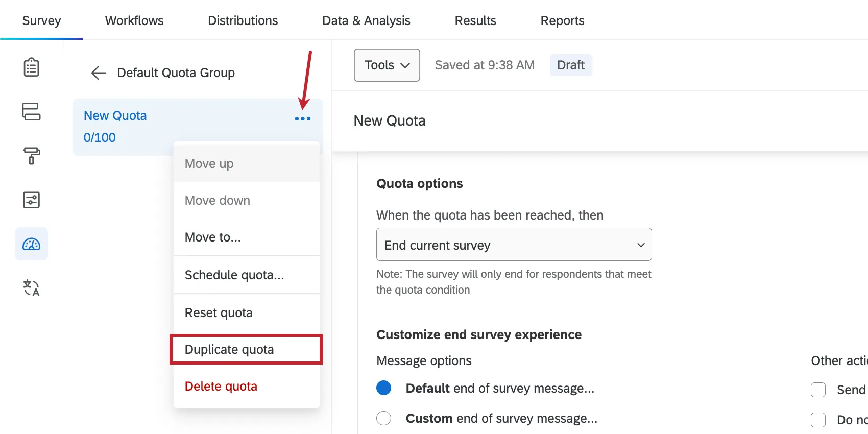Switch to the Data & Analysis tab

[366, 20]
